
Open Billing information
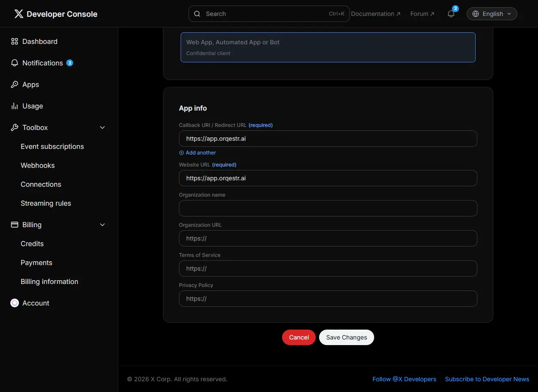(49, 281)
